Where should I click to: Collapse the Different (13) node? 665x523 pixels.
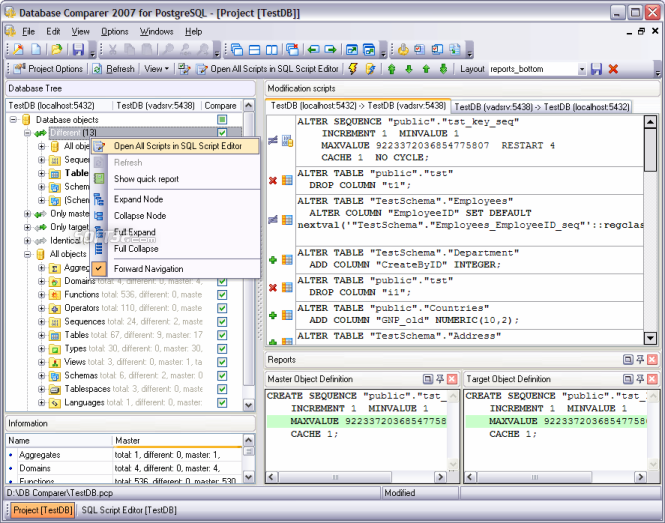(x=27, y=133)
